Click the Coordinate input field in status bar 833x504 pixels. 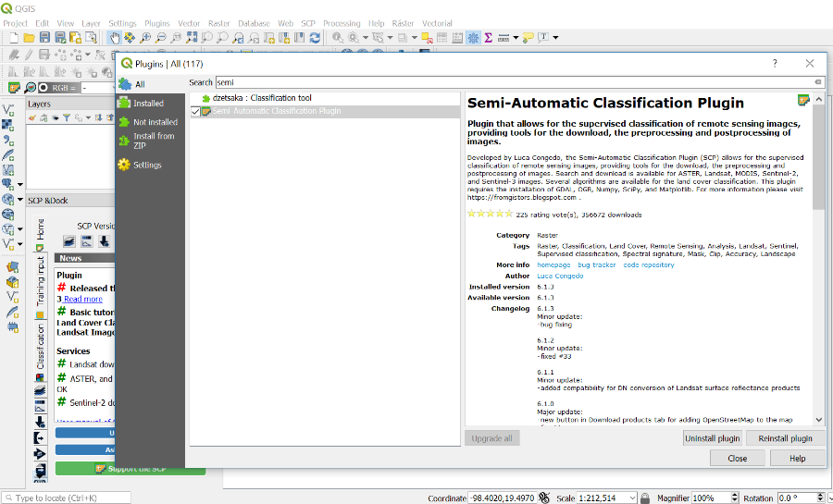[x=502, y=498]
